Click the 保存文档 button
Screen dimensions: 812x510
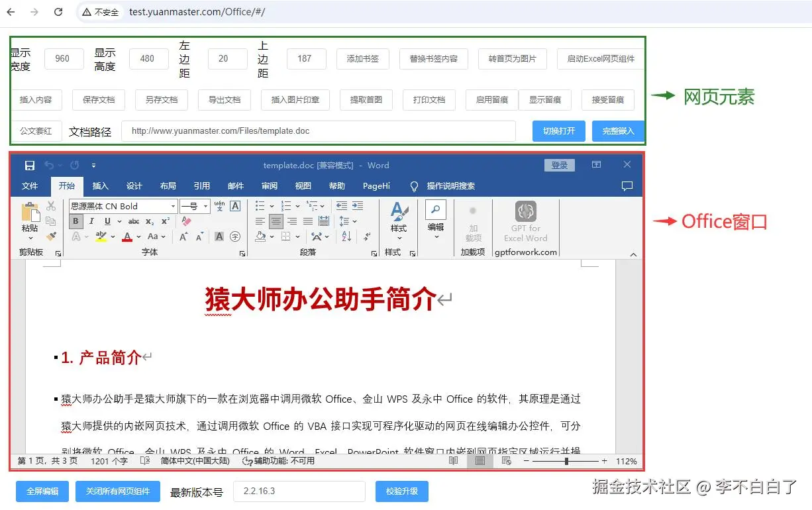(x=98, y=100)
